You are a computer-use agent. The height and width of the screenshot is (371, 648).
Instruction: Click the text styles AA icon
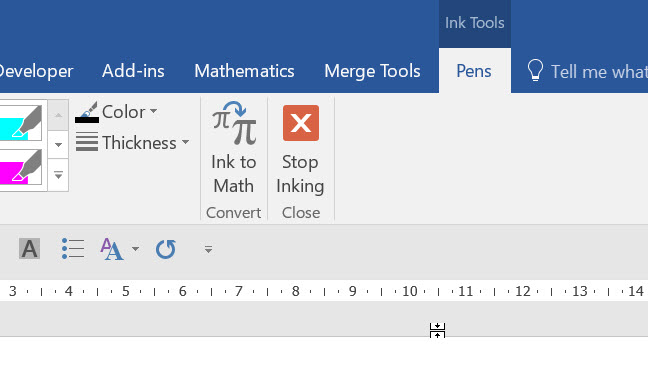click(x=112, y=249)
